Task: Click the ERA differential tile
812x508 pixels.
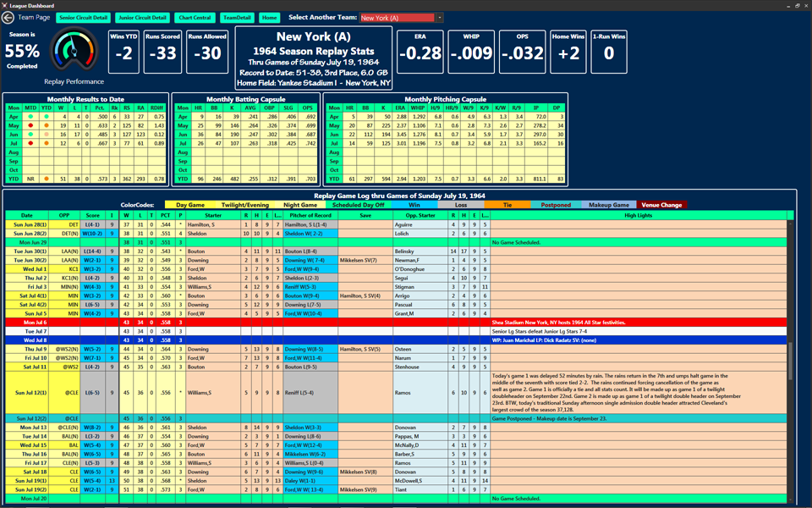Action: pyautogui.click(x=420, y=52)
